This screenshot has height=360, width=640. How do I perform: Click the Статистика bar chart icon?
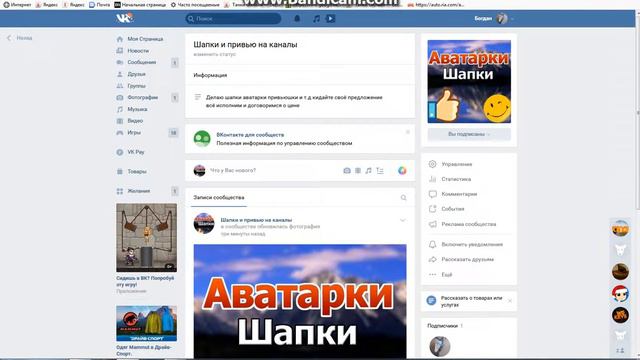433,179
